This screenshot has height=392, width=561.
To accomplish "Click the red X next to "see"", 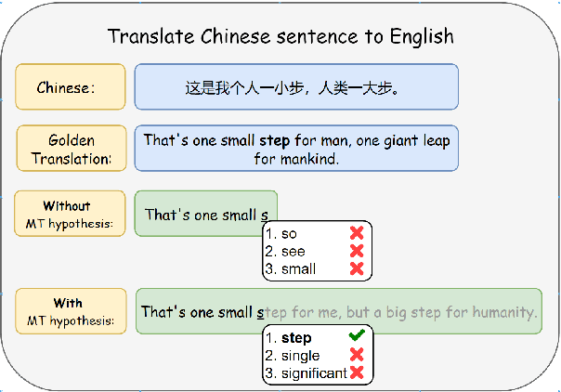I will [356, 252].
